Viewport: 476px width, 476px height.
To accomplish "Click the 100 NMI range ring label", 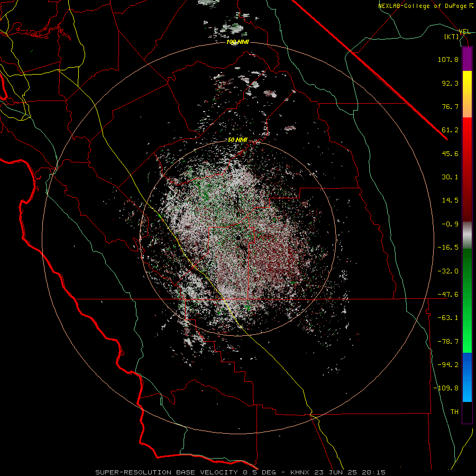I will (x=237, y=42).
